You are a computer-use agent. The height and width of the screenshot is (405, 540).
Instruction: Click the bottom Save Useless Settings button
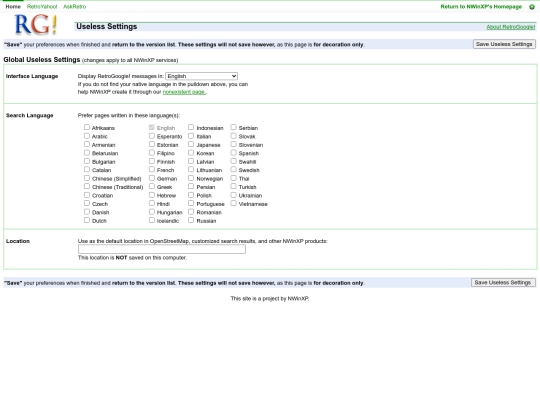pyautogui.click(x=503, y=282)
